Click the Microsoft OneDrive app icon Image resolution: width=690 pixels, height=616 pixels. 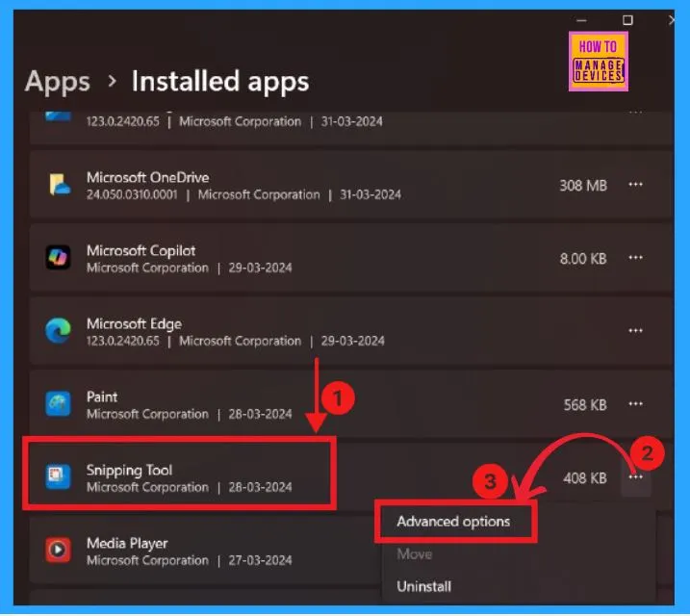click(59, 185)
